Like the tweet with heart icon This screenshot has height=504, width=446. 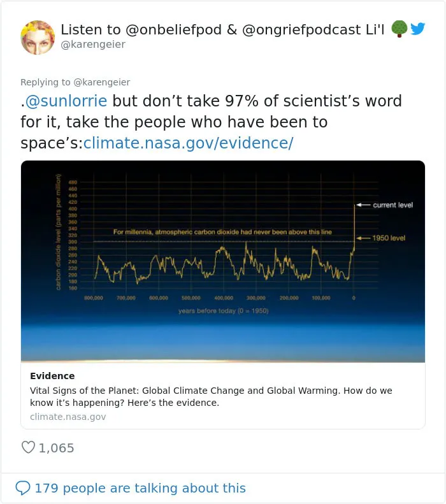point(28,447)
